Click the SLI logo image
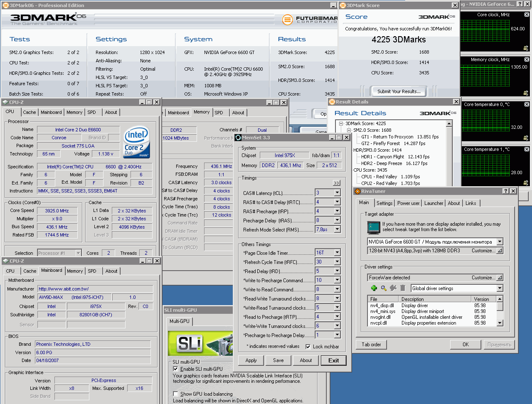Viewport: 532px width, 404px height. 200,343
